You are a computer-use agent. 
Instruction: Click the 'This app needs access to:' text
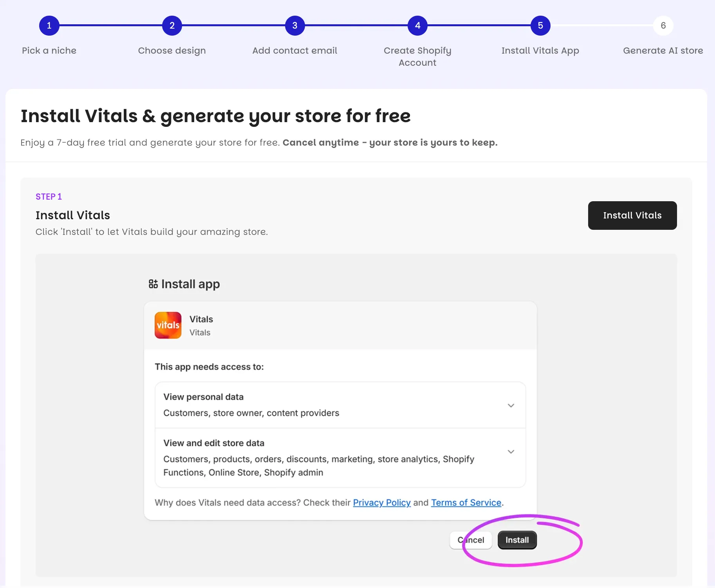209,367
